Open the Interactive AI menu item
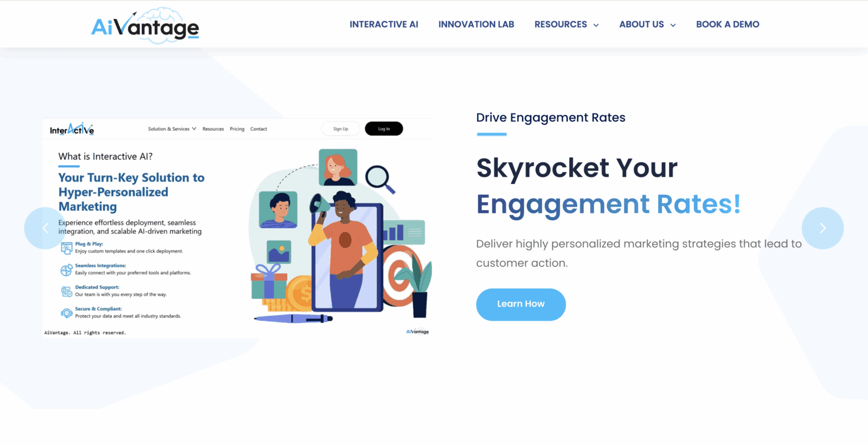This screenshot has width=868, height=445. 384,24
